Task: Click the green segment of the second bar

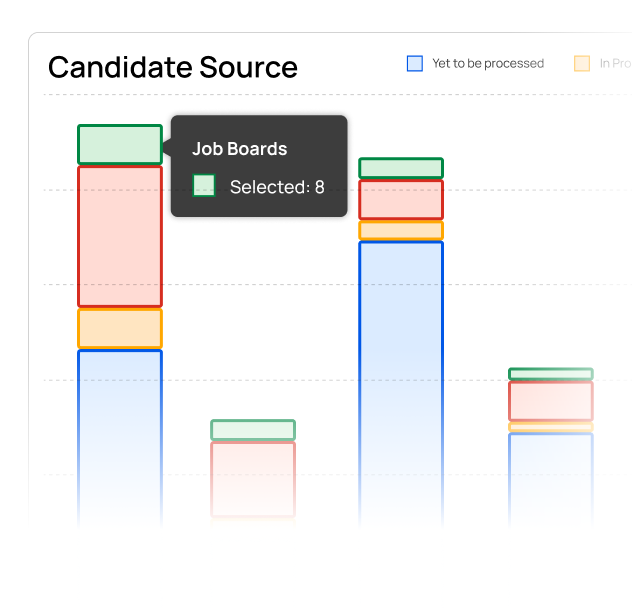Action: pos(253,430)
